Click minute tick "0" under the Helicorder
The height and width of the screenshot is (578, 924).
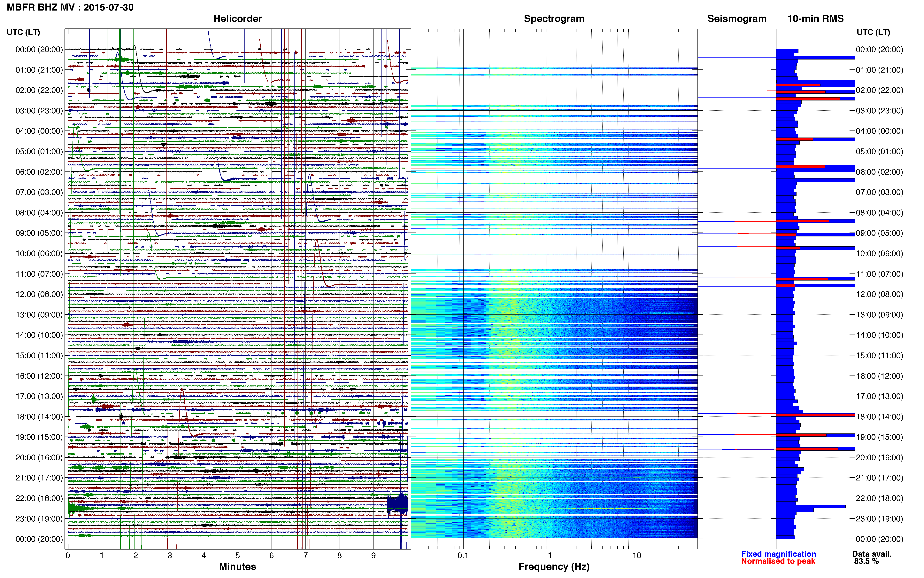68,555
